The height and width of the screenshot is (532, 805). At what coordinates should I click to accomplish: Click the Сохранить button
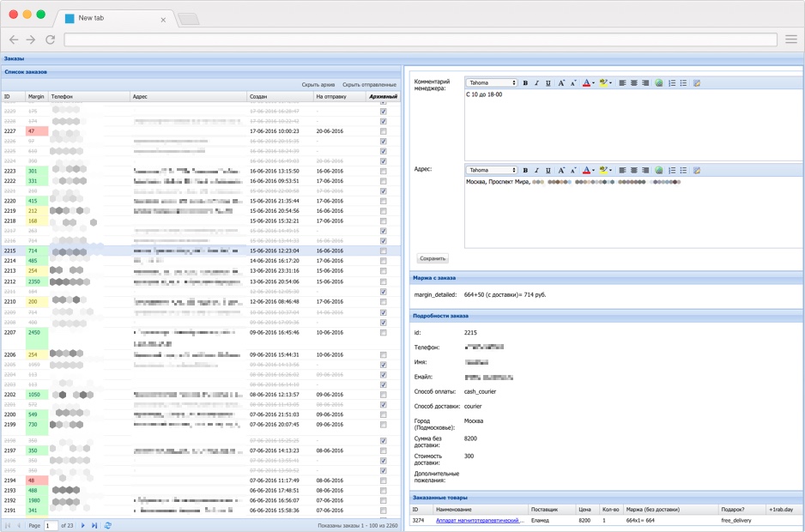click(x=433, y=258)
